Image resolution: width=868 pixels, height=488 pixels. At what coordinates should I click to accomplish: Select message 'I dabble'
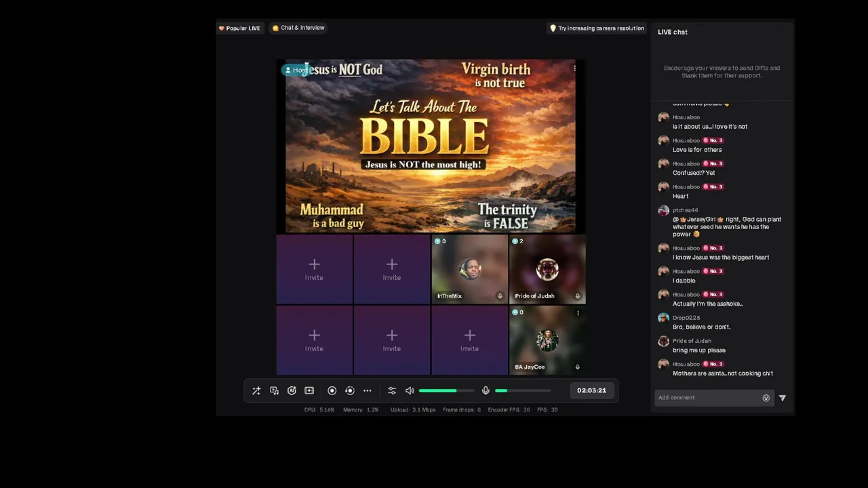684,281
